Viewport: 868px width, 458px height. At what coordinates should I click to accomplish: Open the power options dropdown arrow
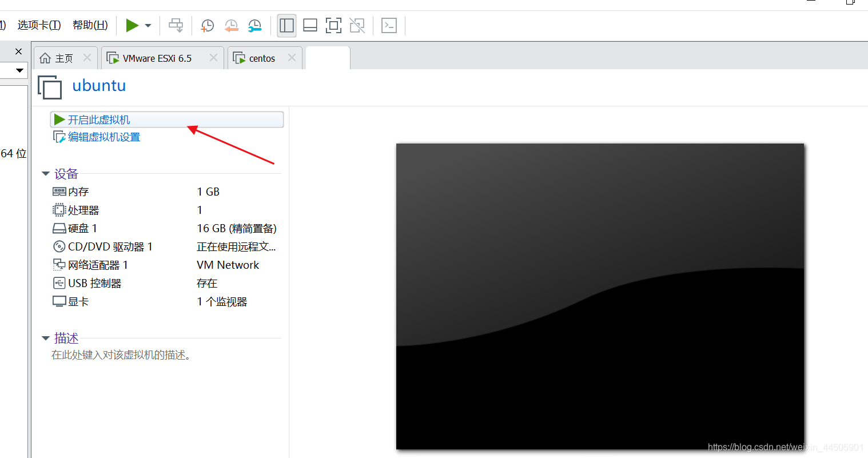coord(148,25)
